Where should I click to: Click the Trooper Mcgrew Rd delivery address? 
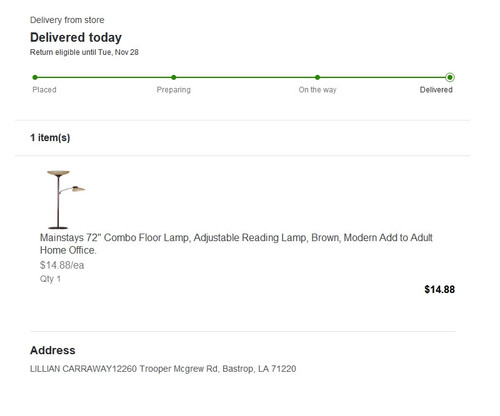(163, 369)
